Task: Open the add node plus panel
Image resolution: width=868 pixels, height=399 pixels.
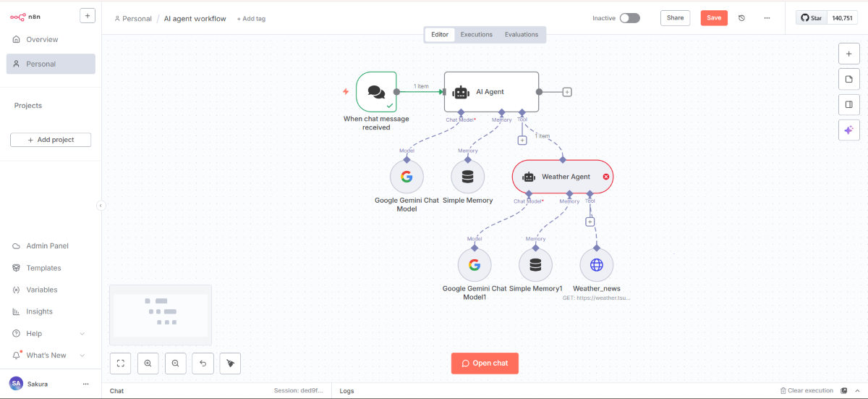Action: (x=848, y=54)
